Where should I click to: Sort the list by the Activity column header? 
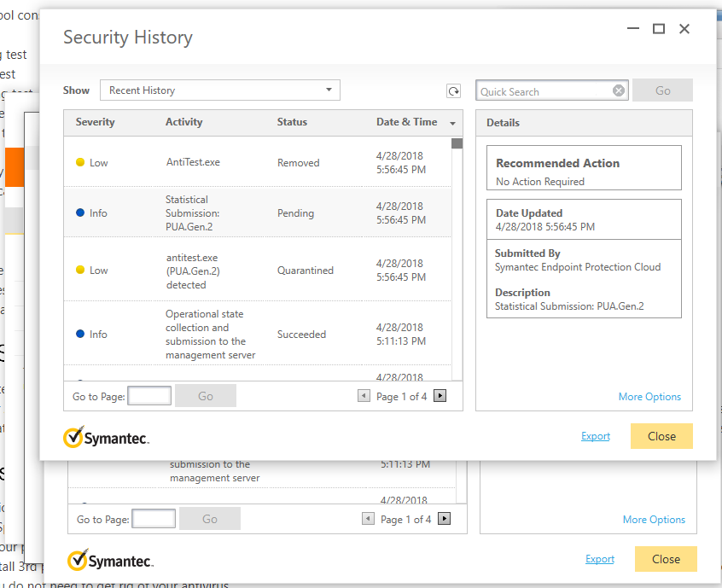tap(183, 122)
